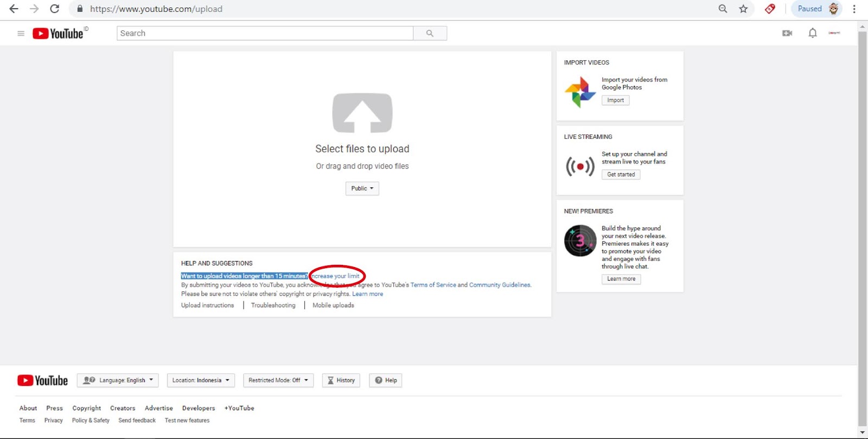Open the browser zoom magnifier icon
The height and width of the screenshot is (439, 868).
[x=723, y=9]
